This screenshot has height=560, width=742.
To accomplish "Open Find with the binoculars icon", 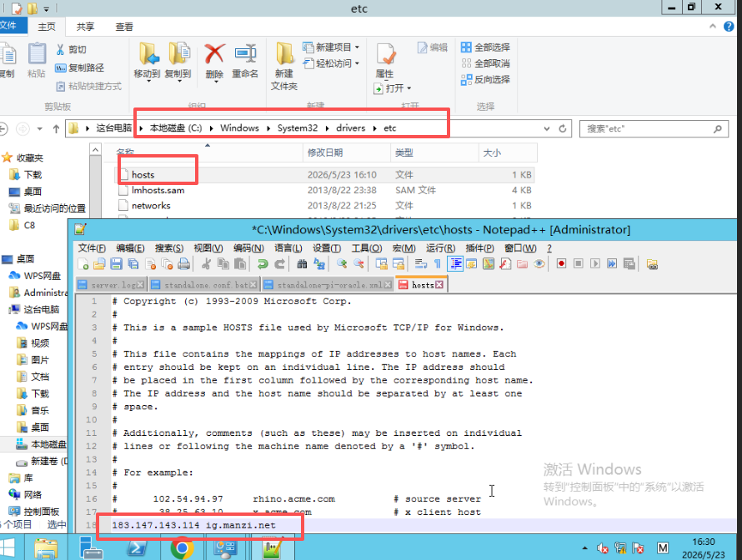I will (302, 264).
